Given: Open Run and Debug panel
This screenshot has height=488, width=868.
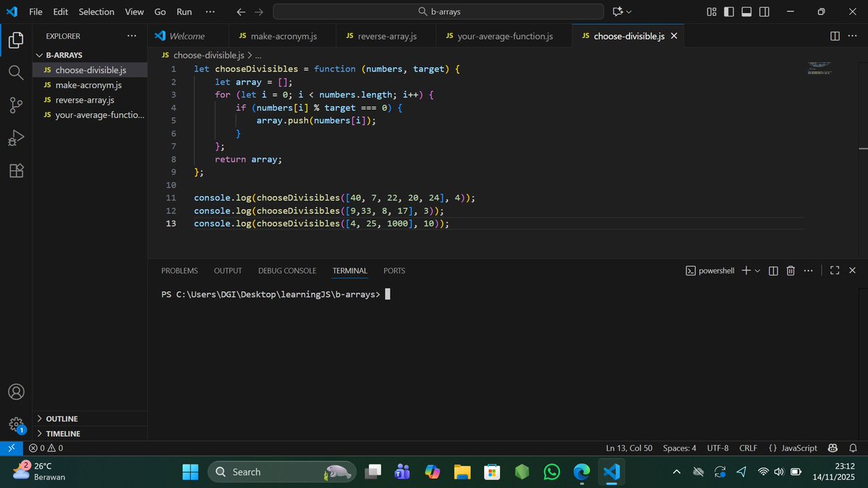Looking at the screenshot, I should click(x=16, y=137).
